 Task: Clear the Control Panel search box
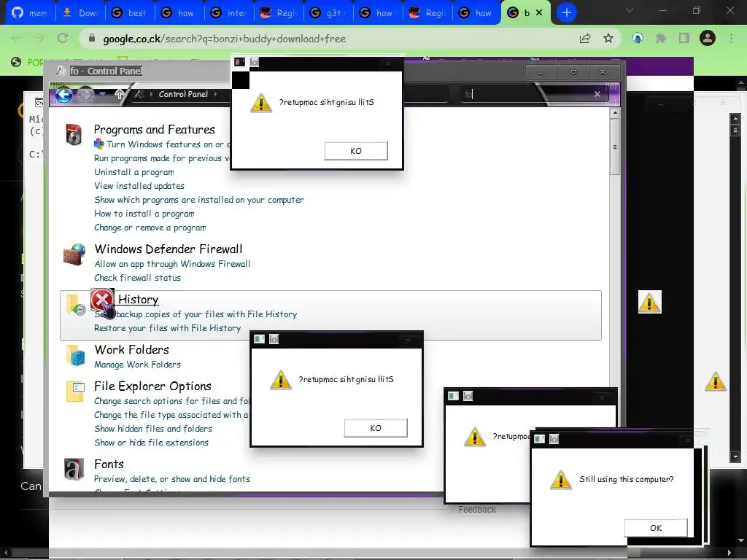597,94
